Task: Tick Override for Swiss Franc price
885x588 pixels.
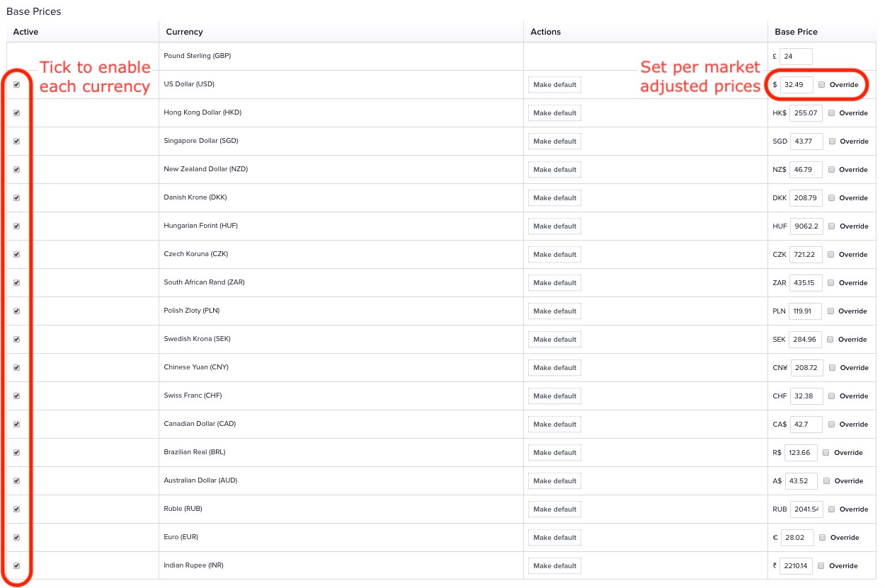Action: [831, 396]
